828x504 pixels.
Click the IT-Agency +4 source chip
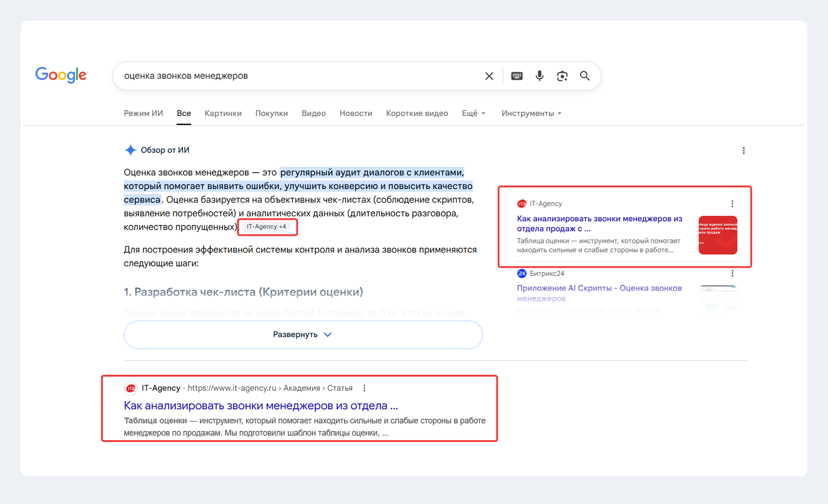coord(266,227)
